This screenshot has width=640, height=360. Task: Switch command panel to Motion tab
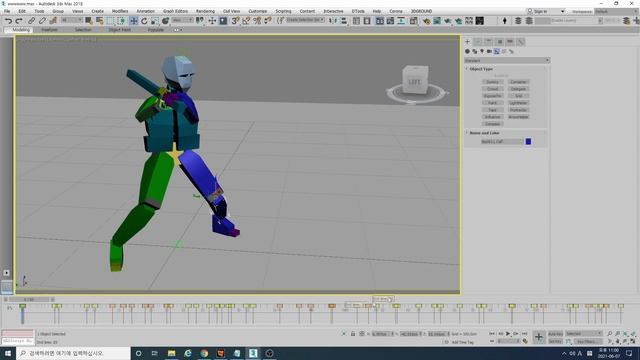(x=500, y=42)
